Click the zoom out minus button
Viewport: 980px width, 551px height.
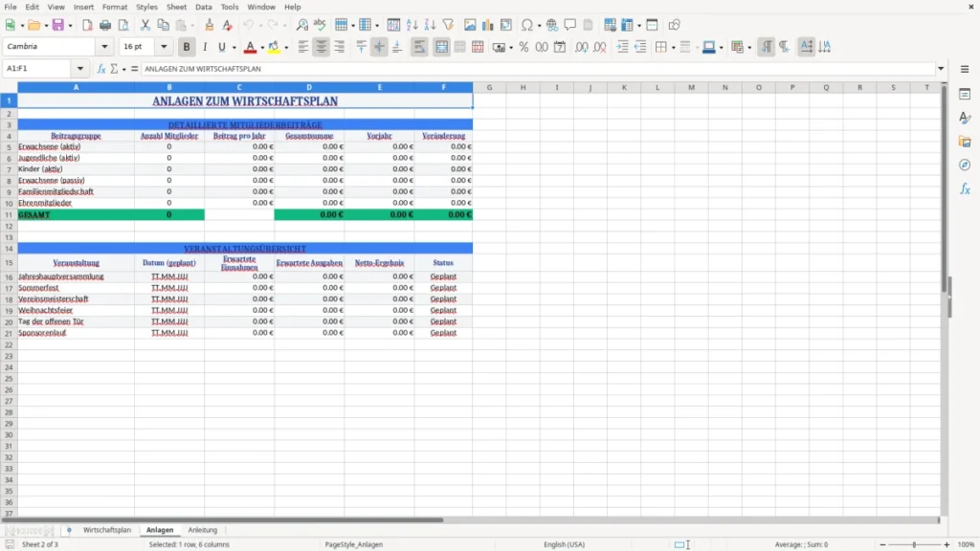click(x=882, y=544)
